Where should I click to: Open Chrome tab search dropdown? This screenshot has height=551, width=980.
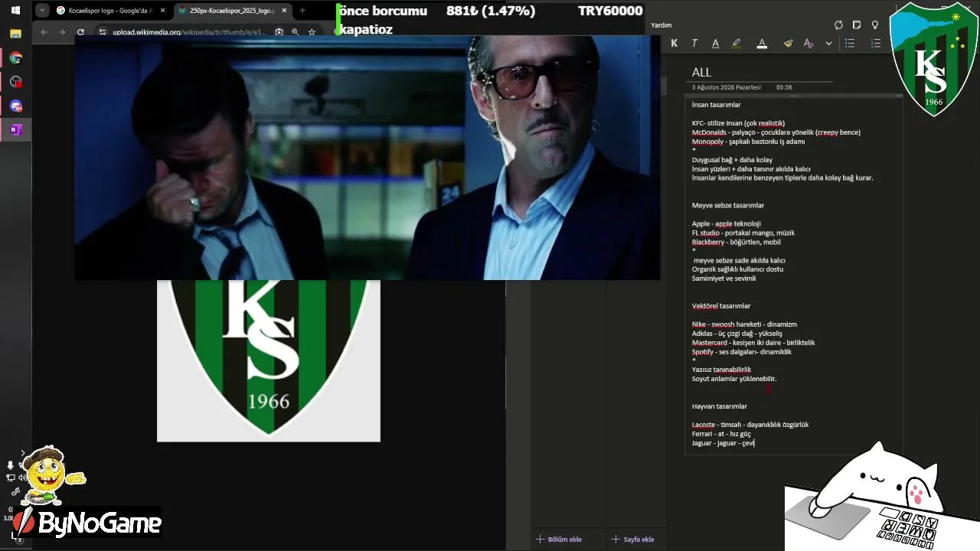[x=42, y=11]
